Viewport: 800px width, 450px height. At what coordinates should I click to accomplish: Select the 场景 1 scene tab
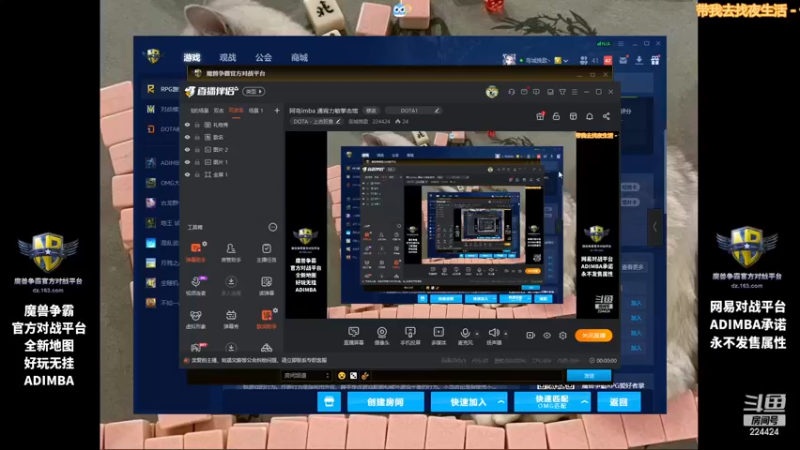(256, 111)
